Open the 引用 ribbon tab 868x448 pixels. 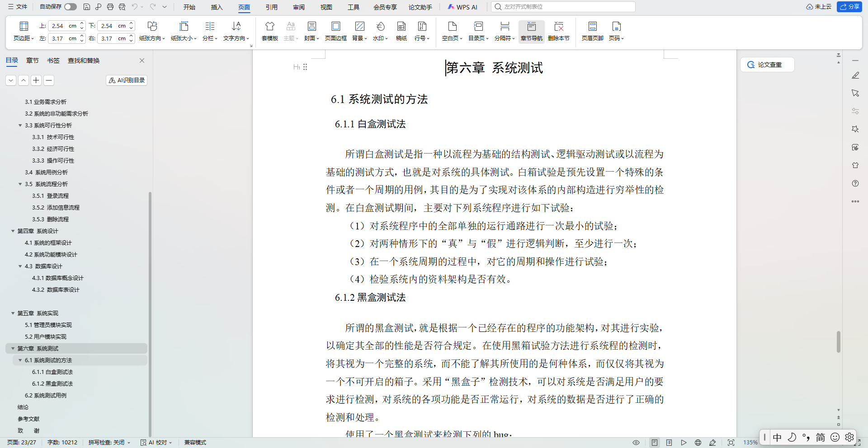point(272,7)
